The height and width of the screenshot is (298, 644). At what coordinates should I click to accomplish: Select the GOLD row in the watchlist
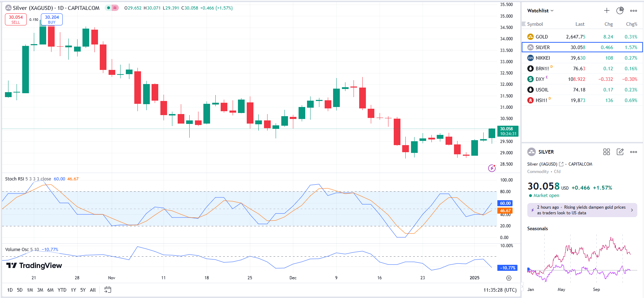tap(582, 37)
